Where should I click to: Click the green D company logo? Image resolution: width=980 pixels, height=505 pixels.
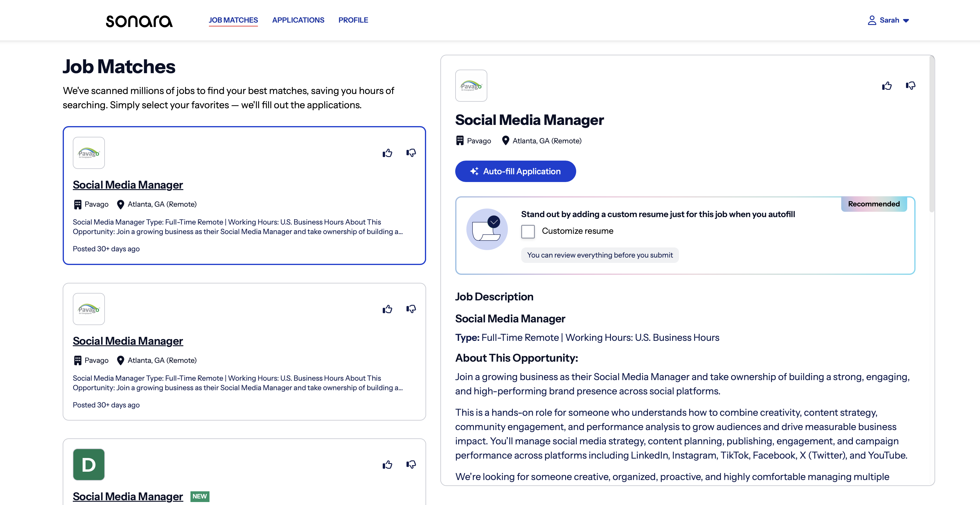(89, 465)
